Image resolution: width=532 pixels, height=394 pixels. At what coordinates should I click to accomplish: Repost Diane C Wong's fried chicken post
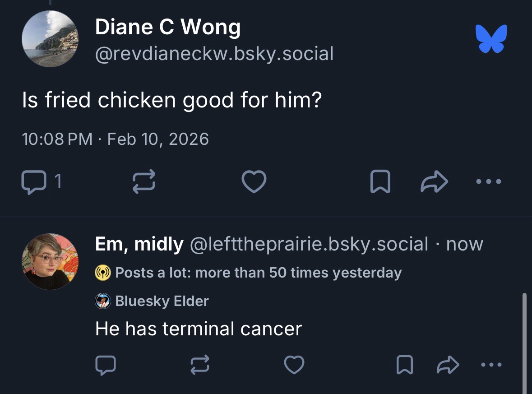[x=143, y=181]
